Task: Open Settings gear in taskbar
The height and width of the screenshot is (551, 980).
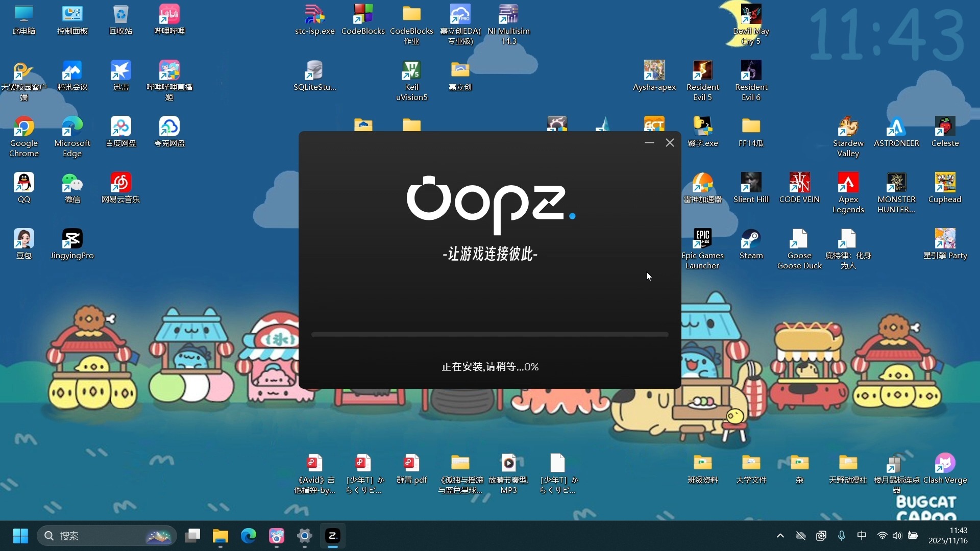Action: 305,536
